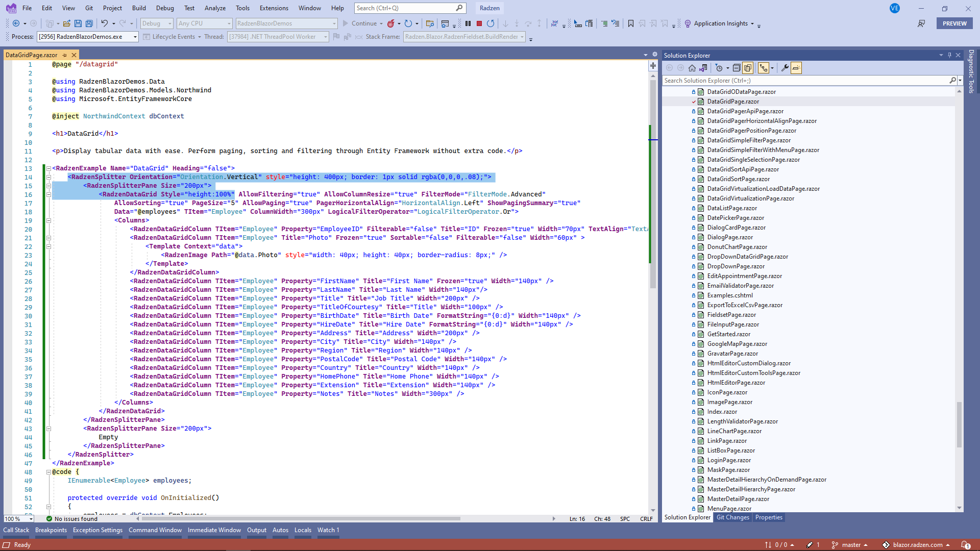
Task: Collapse @code block at line 48
Action: 48,472
